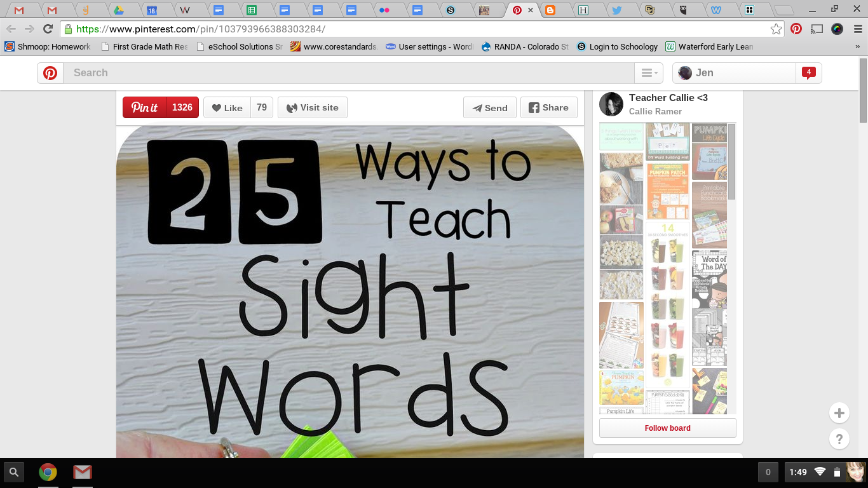Viewport: 868px width, 488px height.
Task: Bookmark page with star icon
Action: tap(776, 29)
